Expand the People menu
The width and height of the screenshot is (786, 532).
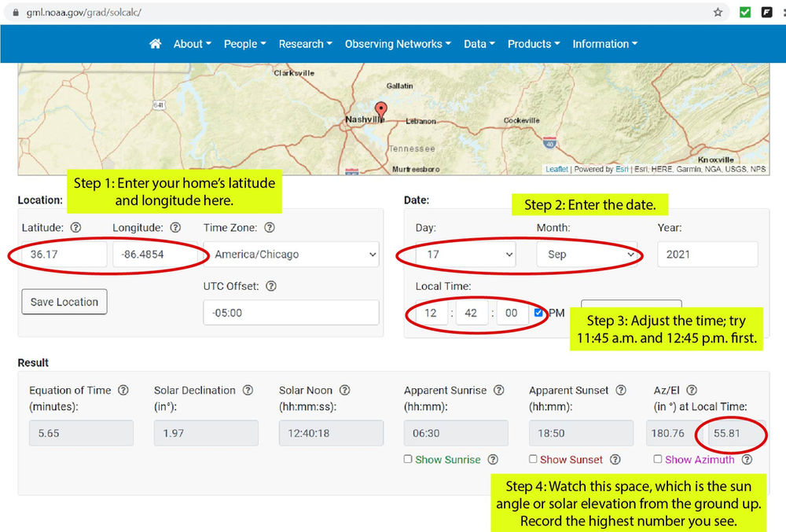tap(244, 44)
